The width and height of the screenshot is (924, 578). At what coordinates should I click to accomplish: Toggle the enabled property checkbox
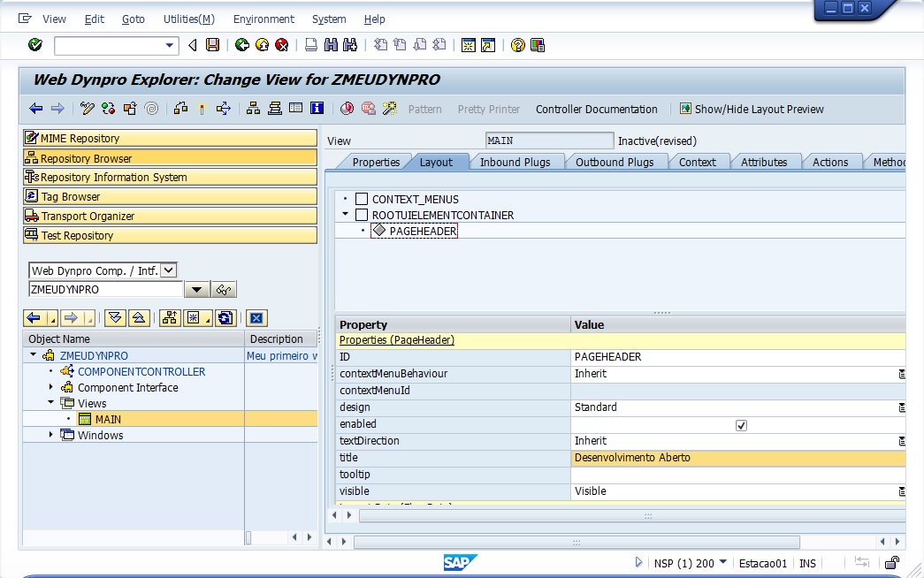(741, 425)
